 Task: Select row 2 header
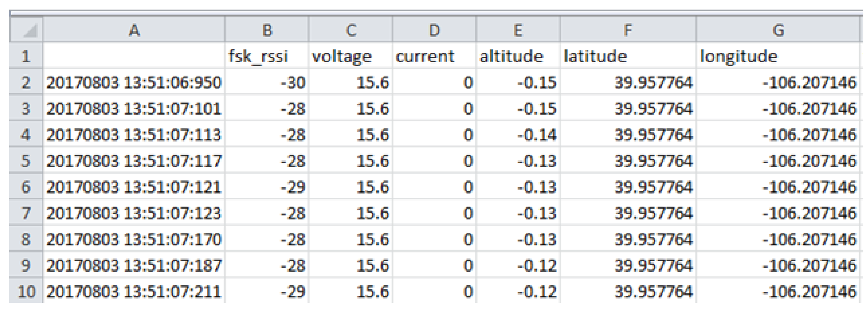point(26,82)
